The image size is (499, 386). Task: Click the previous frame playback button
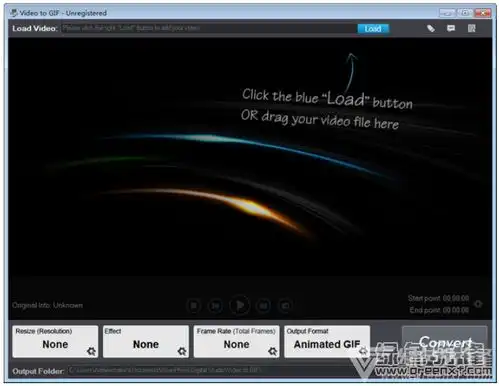pos(215,305)
